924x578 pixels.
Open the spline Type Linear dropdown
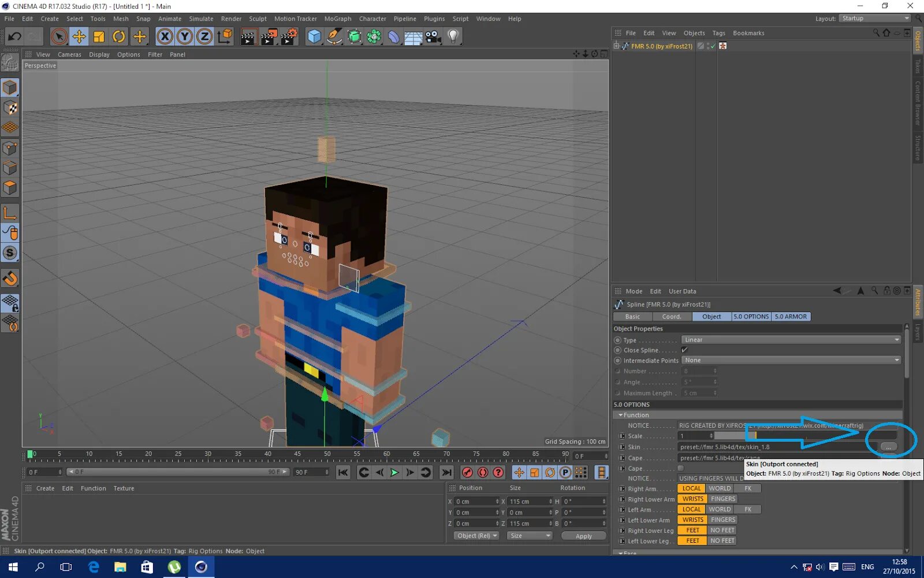pyautogui.click(x=791, y=340)
